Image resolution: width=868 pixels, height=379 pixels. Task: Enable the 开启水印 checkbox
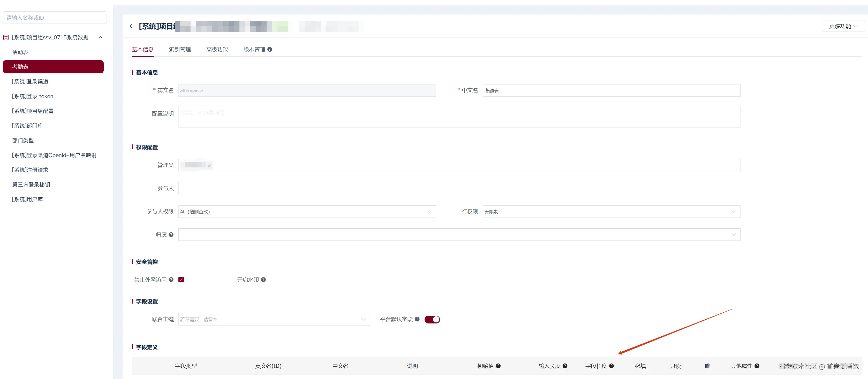tap(273, 279)
